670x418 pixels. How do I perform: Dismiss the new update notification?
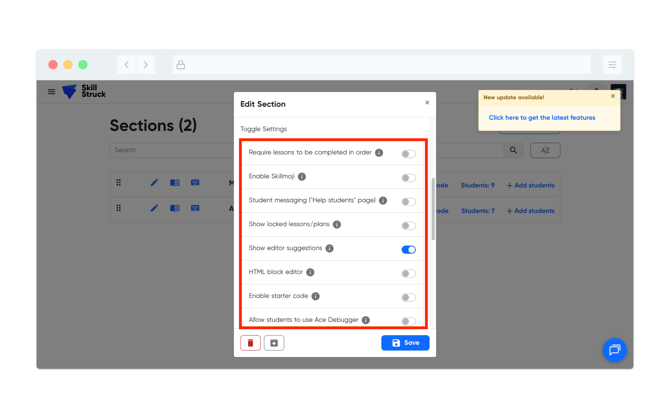pyautogui.click(x=613, y=97)
